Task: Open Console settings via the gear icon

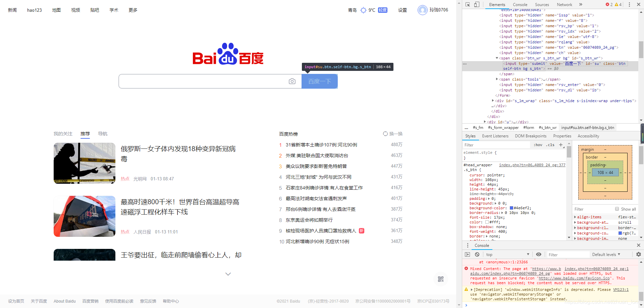Action: (639, 254)
